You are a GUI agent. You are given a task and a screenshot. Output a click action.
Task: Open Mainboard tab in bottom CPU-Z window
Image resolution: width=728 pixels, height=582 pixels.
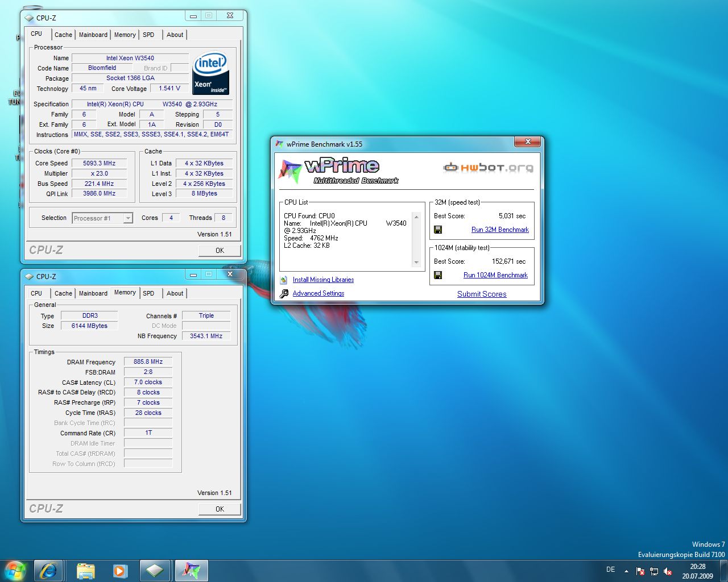[x=93, y=293]
